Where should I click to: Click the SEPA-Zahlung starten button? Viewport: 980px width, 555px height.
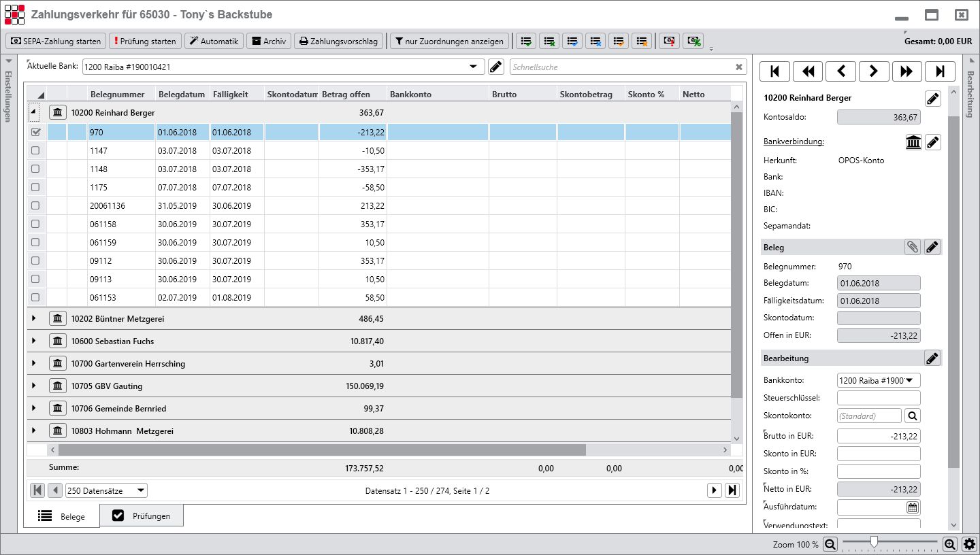[x=56, y=41]
